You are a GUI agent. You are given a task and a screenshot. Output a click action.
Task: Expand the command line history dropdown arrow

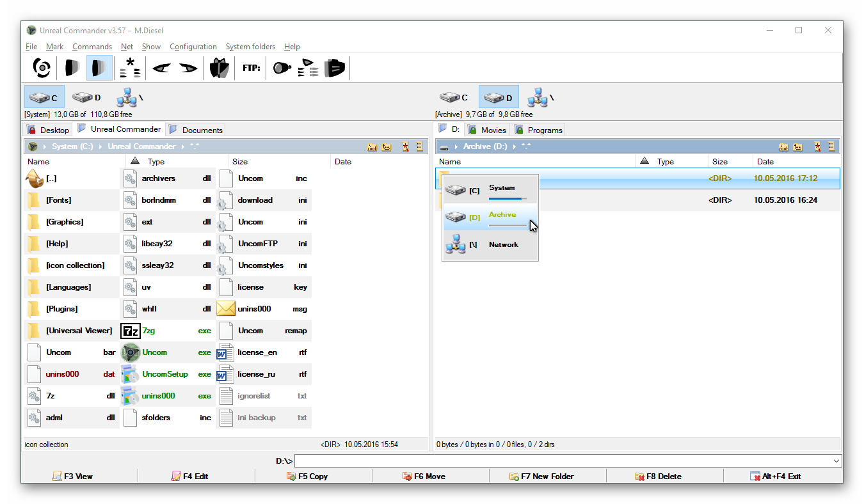coord(836,461)
